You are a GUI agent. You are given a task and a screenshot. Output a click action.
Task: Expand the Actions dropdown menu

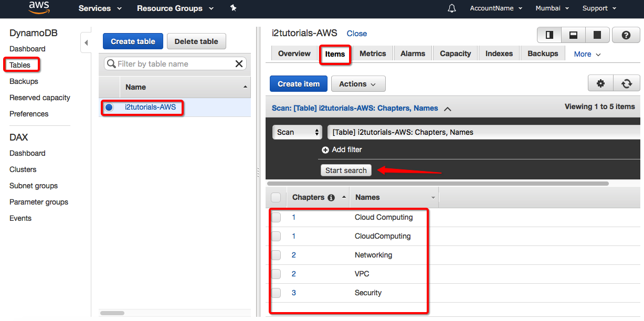click(x=358, y=84)
